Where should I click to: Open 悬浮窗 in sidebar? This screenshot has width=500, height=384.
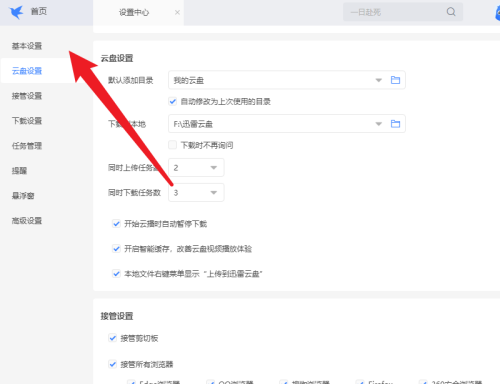[x=23, y=196]
